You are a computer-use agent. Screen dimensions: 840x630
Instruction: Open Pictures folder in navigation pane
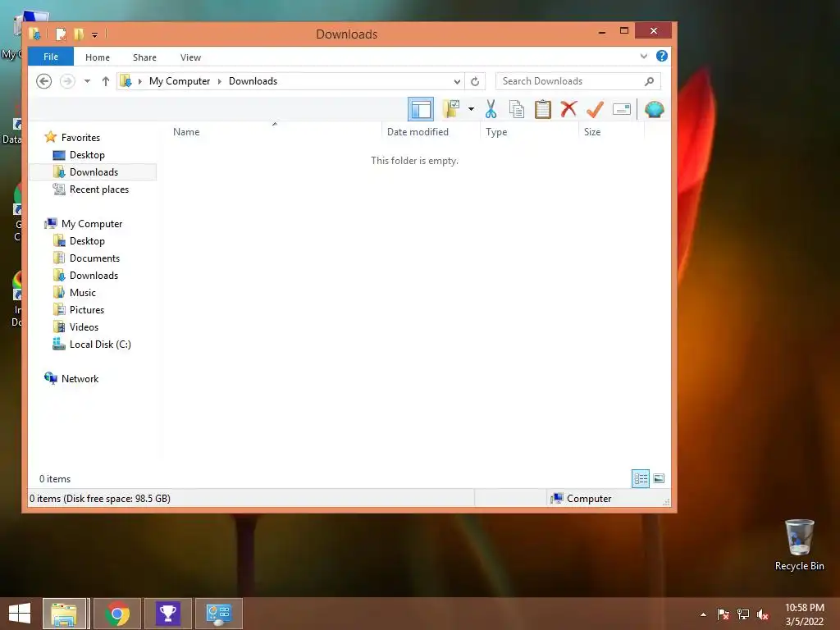pos(86,309)
